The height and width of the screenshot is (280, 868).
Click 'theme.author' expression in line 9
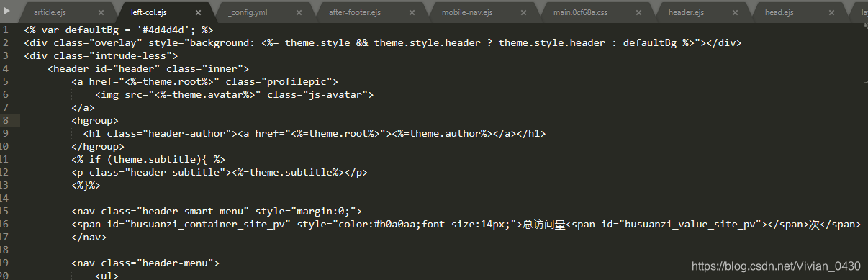[x=446, y=133]
